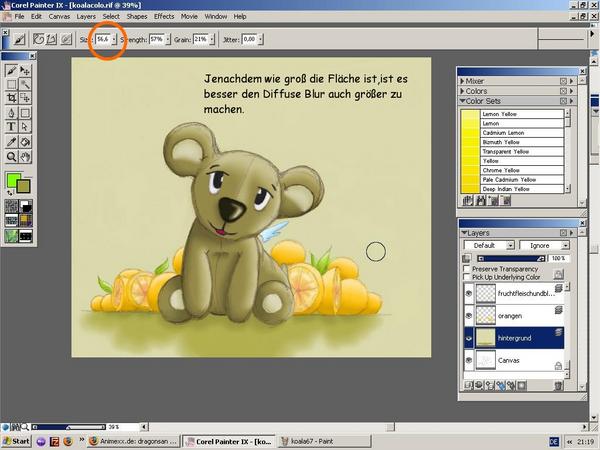Open Grain slider popup arrow

(212, 39)
